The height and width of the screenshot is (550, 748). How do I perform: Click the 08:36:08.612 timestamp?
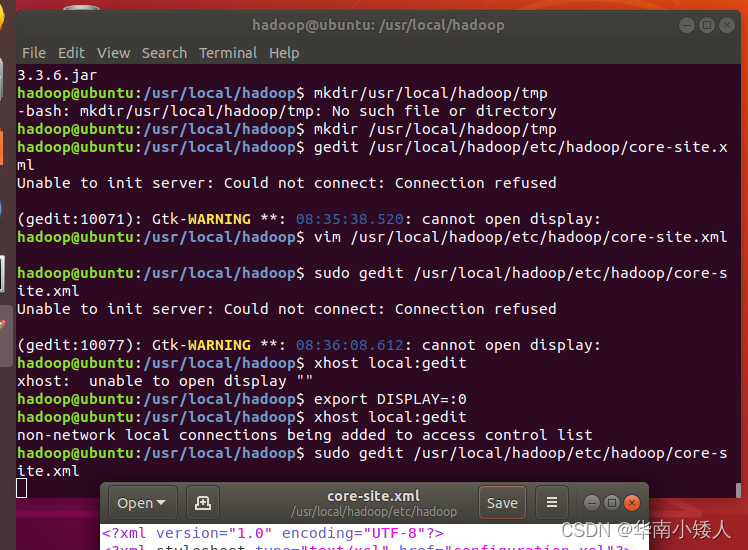tap(350, 345)
